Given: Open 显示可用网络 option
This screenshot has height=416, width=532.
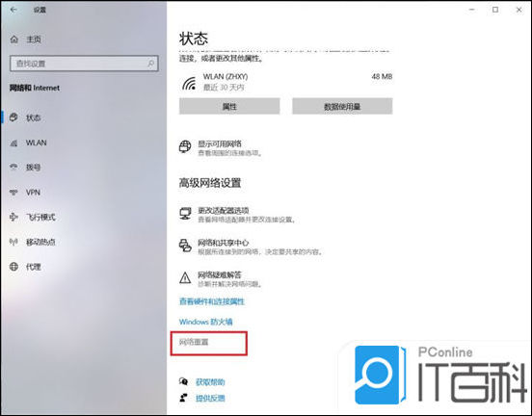Looking at the screenshot, I should click(221, 148).
